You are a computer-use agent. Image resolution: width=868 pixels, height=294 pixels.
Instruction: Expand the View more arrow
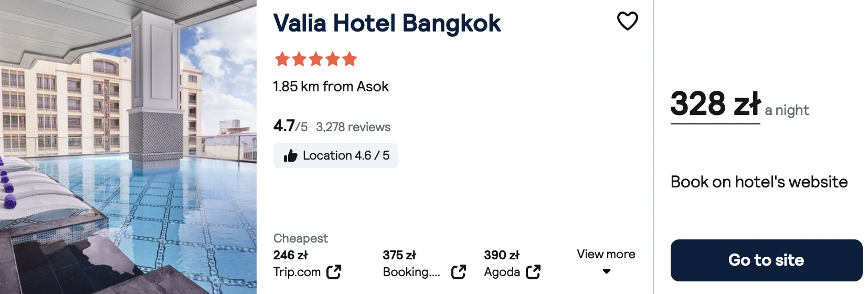[x=607, y=271]
